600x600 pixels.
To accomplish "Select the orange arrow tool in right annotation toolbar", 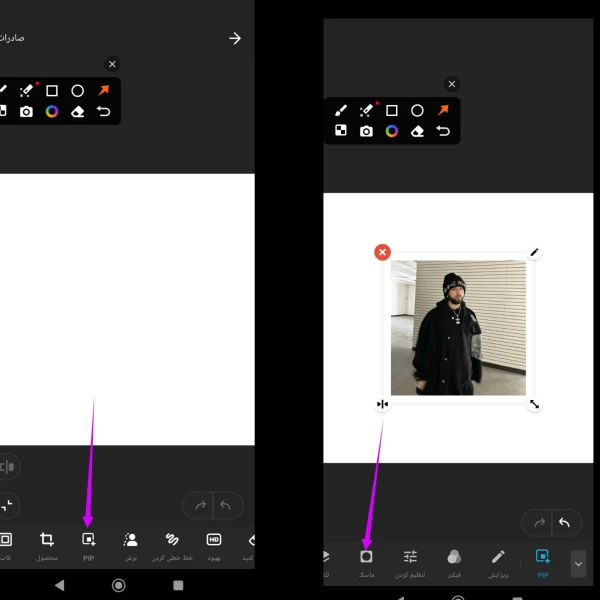I will pos(443,110).
